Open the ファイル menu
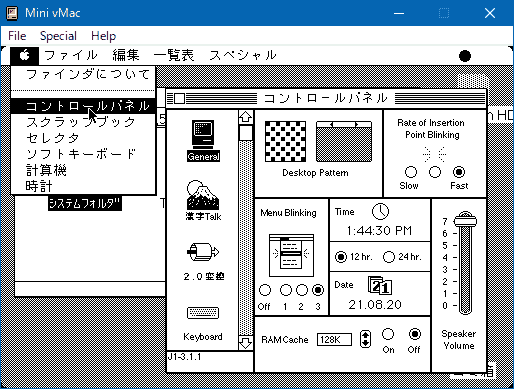The height and width of the screenshot is (389, 514). [x=71, y=55]
